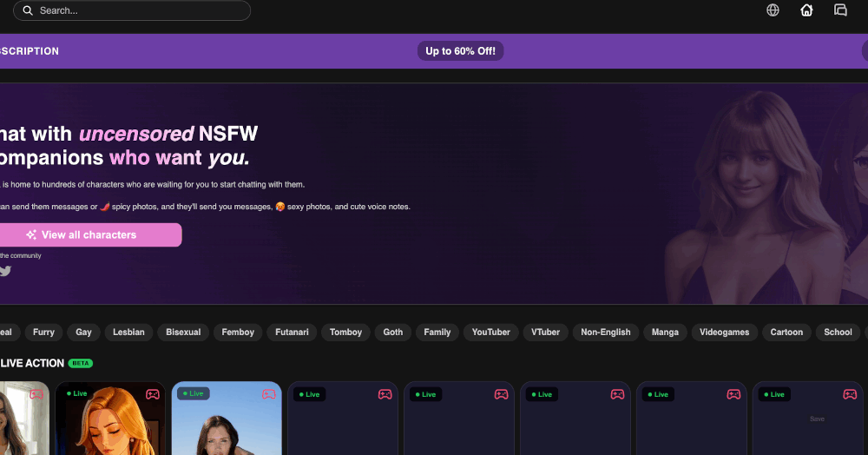Click gamepad icon on first partially visible card

pyautogui.click(x=36, y=394)
